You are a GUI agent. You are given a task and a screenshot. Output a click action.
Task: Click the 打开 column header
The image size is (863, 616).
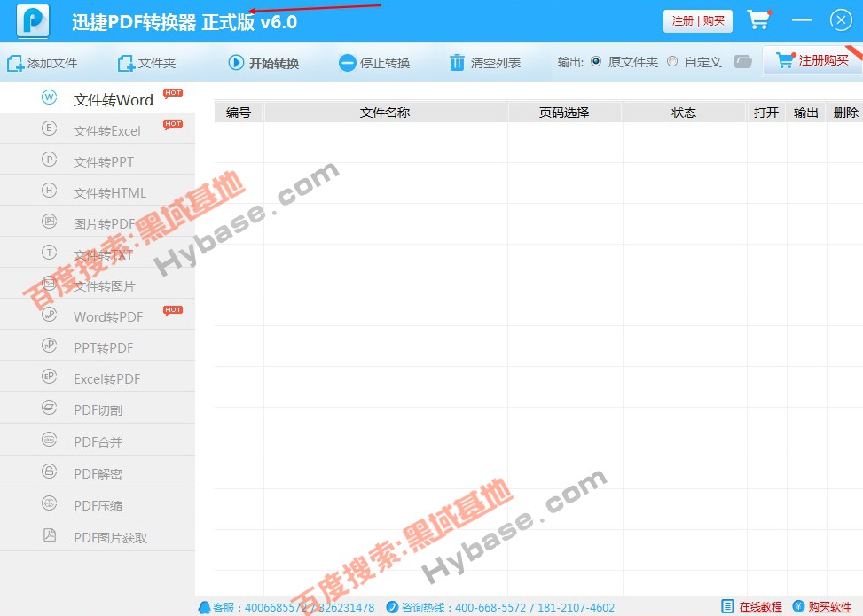(766, 113)
